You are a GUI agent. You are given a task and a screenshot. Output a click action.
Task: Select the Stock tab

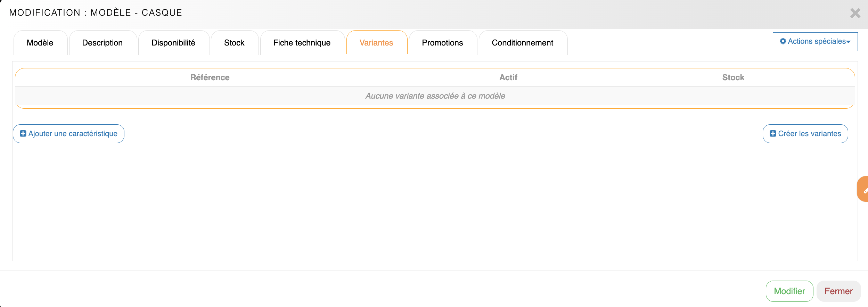pos(234,43)
